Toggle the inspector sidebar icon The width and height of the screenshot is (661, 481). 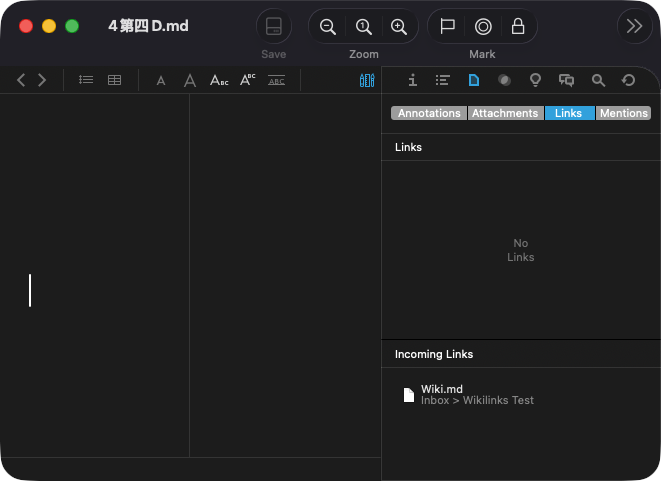[367, 80]
